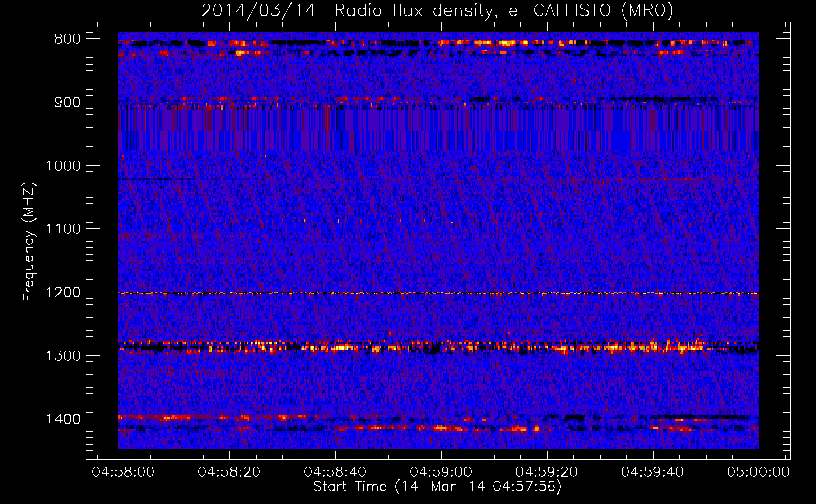Viewport: 816px width, 504px height.
Task: Select the 1100 frequency tick label
Action: click(x=63, y=229)
